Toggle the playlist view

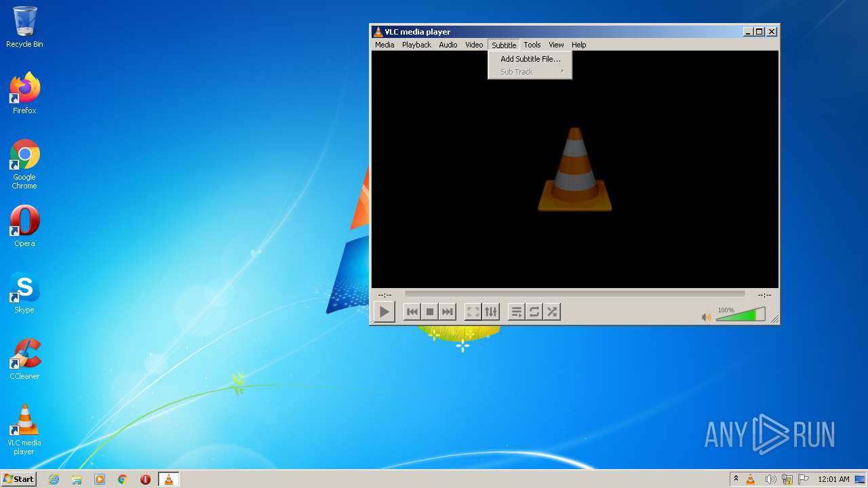tap(517, 312)
